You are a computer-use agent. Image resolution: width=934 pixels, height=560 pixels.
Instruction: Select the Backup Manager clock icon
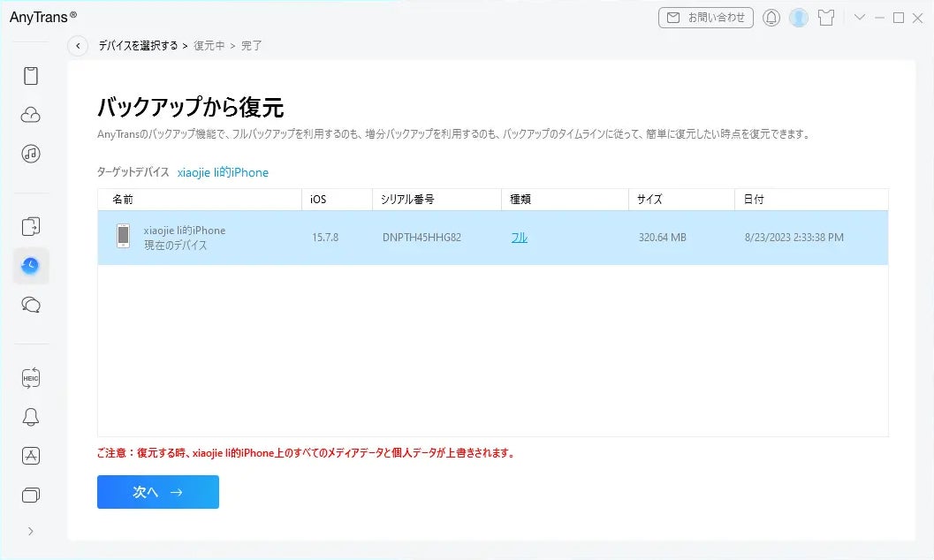(30, 265)
